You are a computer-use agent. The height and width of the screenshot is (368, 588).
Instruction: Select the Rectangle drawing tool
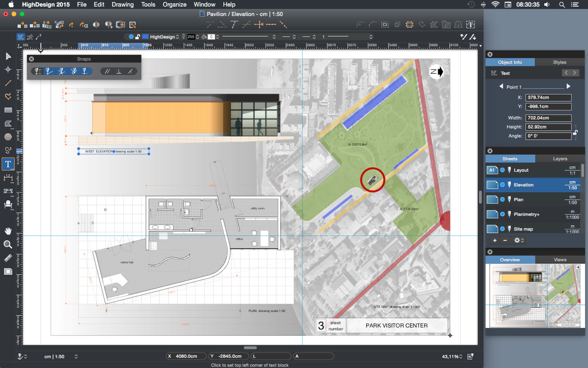[8, 110]
